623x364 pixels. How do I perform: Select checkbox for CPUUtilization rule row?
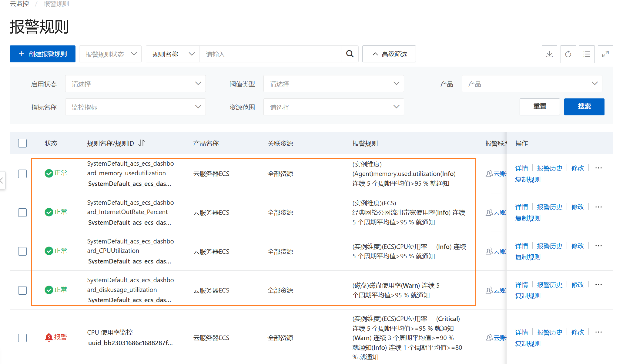point(22,251)
